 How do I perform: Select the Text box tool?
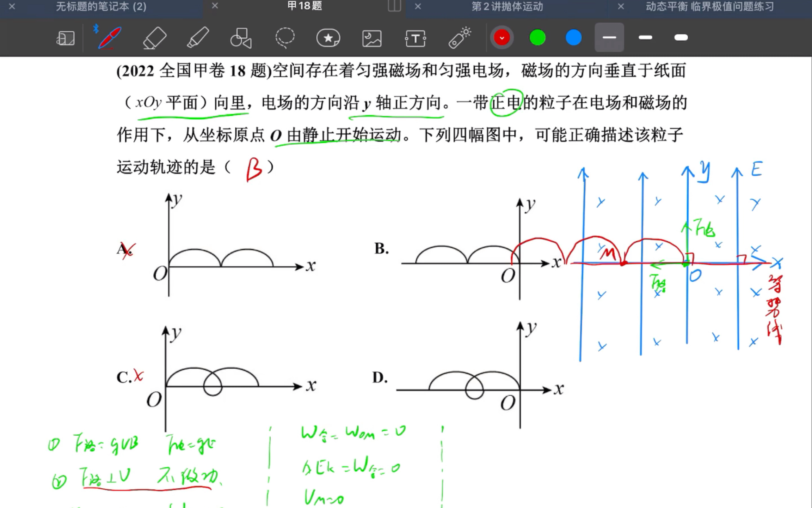tap(416, 38)
